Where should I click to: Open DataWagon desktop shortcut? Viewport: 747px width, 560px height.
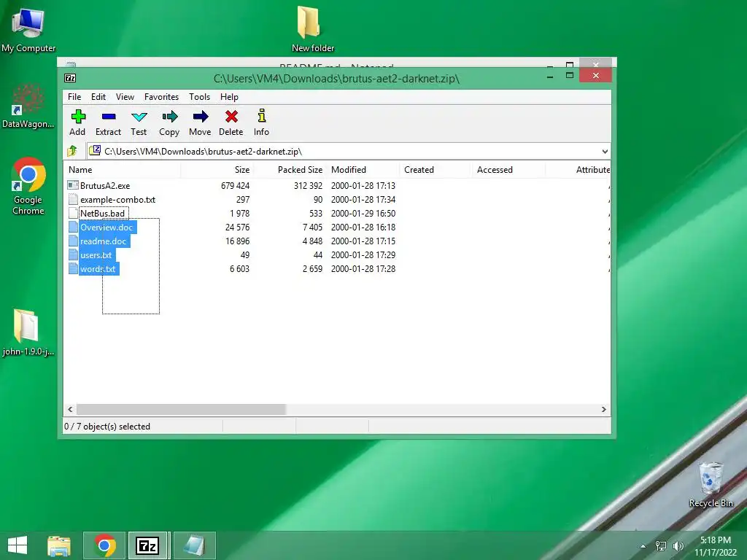point(28,106)
